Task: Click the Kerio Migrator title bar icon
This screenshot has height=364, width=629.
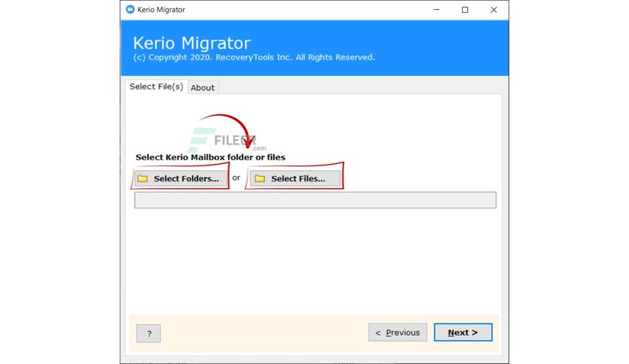Action: pos(130,9)
